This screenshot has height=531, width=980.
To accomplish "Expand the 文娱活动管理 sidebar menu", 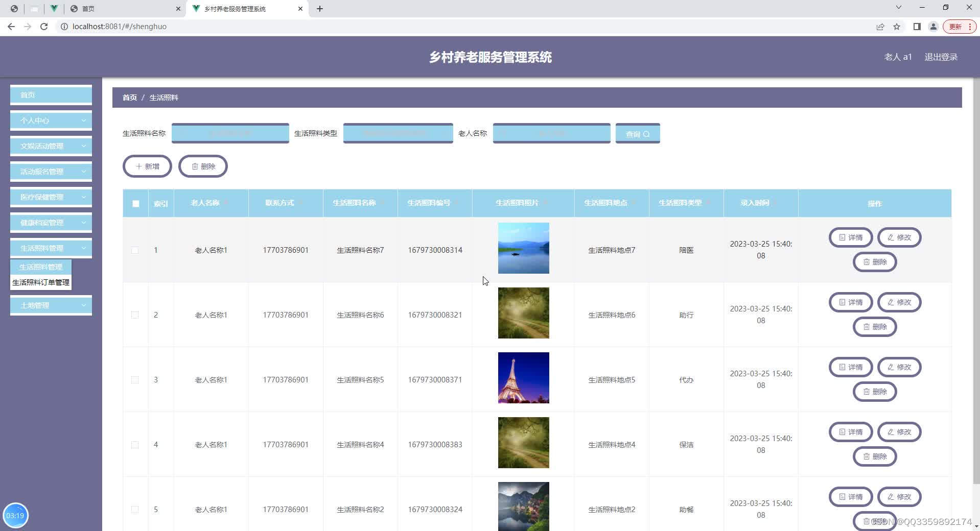I will tap(51, 146).
